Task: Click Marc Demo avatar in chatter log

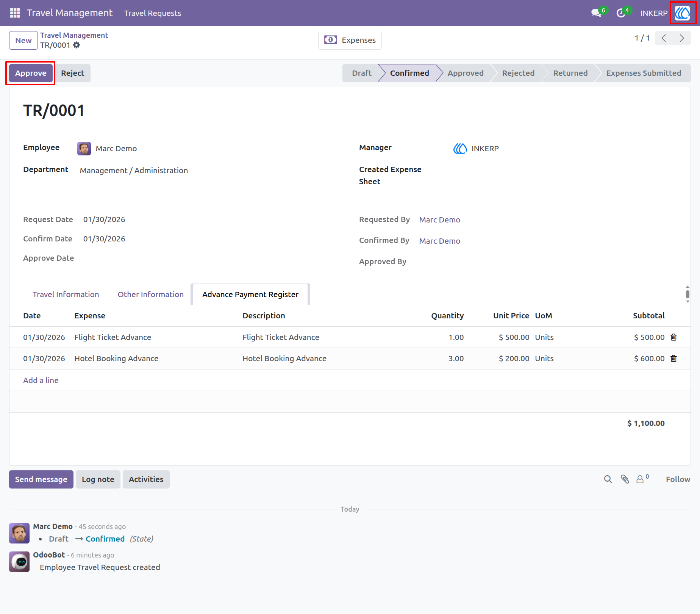Action: (19, 533)
